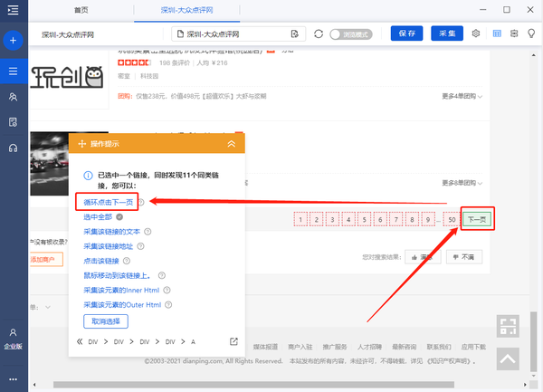543x392 pixels.
Task: Go to pagination page 5
Action: [365, 220]
